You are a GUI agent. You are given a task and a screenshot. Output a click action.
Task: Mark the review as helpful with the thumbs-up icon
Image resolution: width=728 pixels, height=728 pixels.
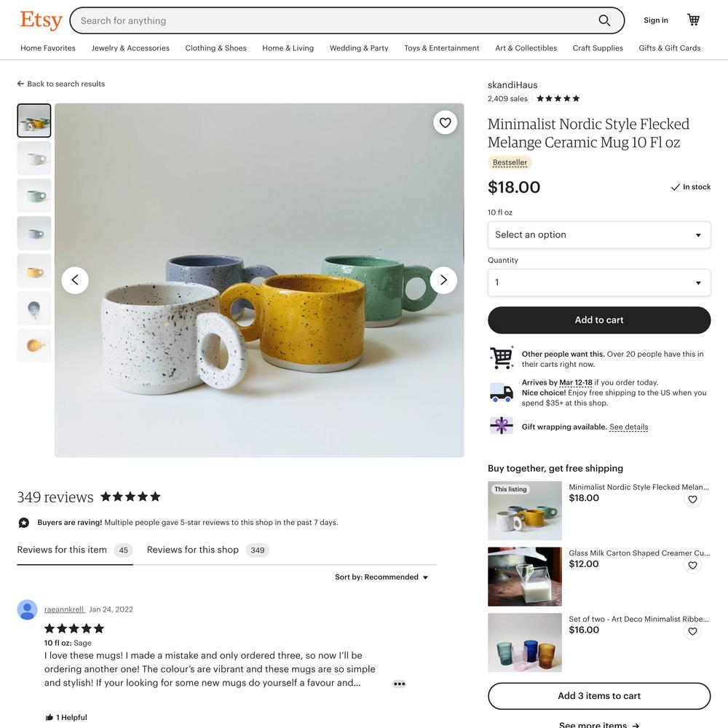coord(50,717)
